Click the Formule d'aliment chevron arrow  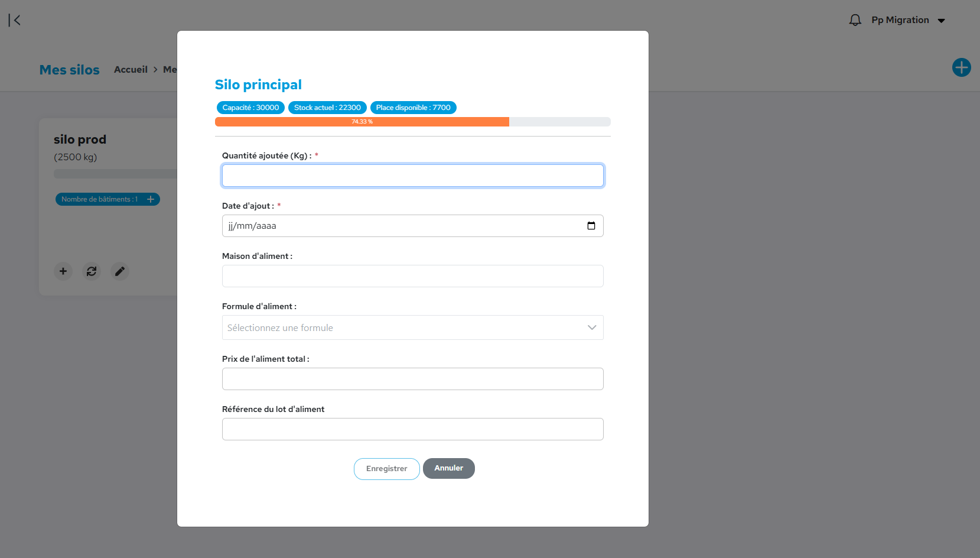point(591,327)
